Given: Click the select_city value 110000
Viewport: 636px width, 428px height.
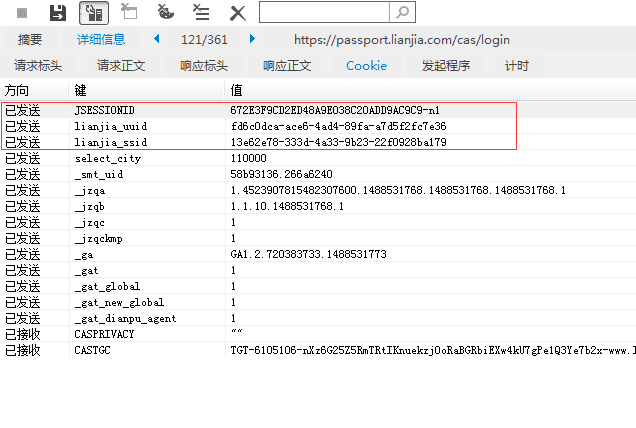Looking at the screenshot, I should tap(249, 158).
